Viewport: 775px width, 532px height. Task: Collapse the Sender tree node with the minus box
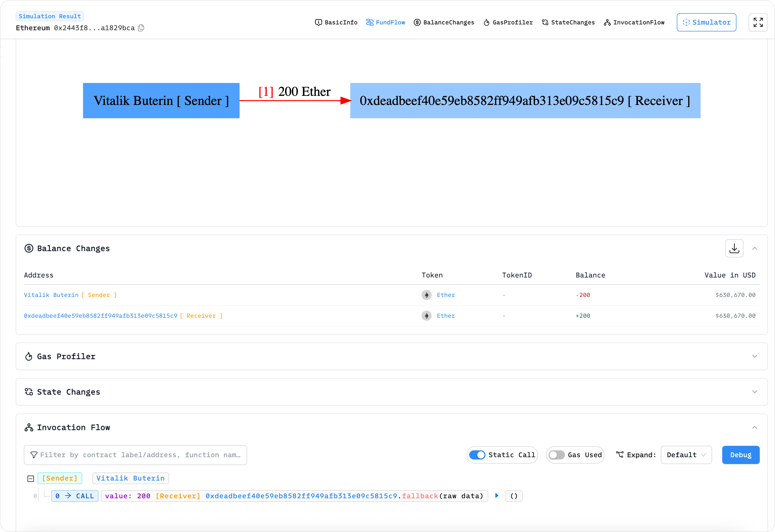tap(31, 479)
